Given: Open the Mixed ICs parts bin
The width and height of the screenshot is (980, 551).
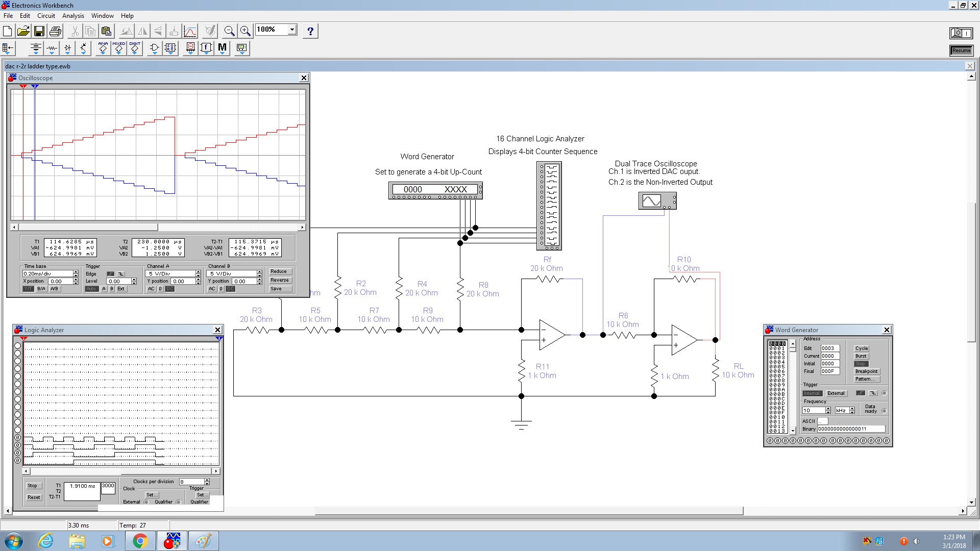Looking at the screenshot, I should pos(118,48).
